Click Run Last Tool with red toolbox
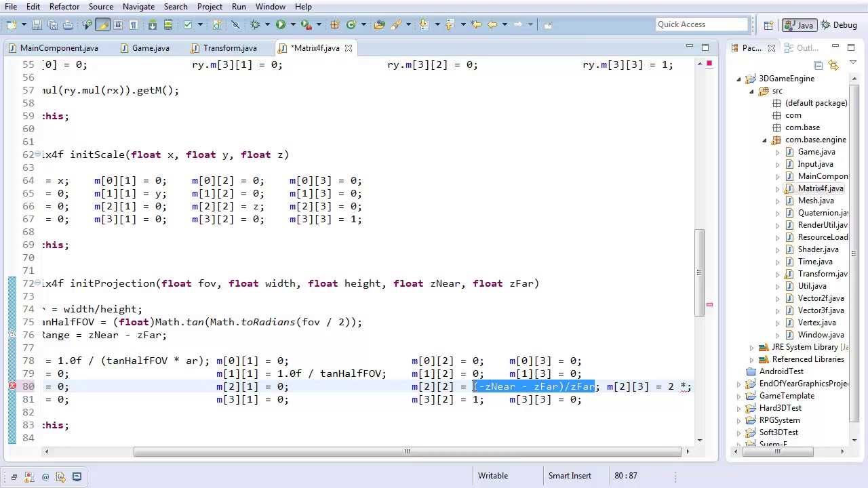 pos(306,24)
